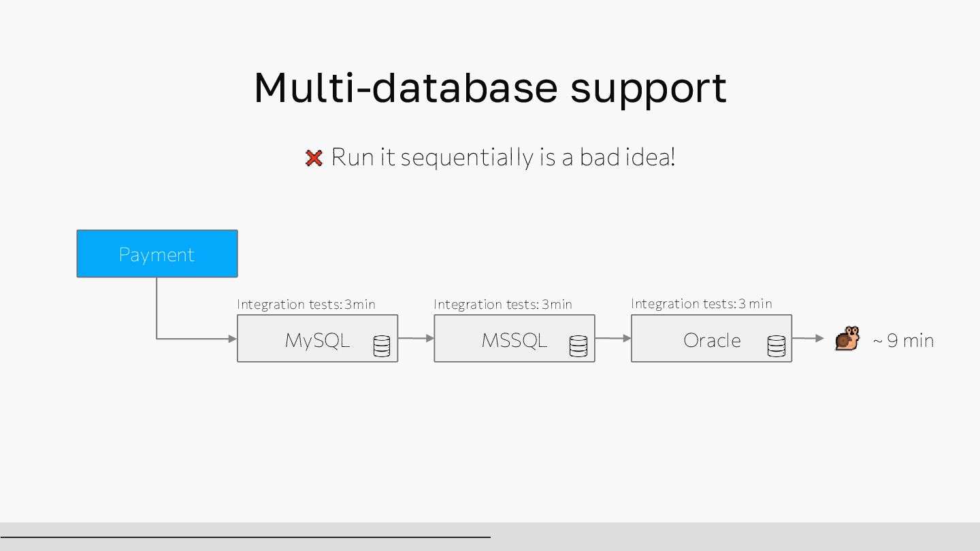Select the MySQL database box
The image size is (980, 551).
click(317, 338)
